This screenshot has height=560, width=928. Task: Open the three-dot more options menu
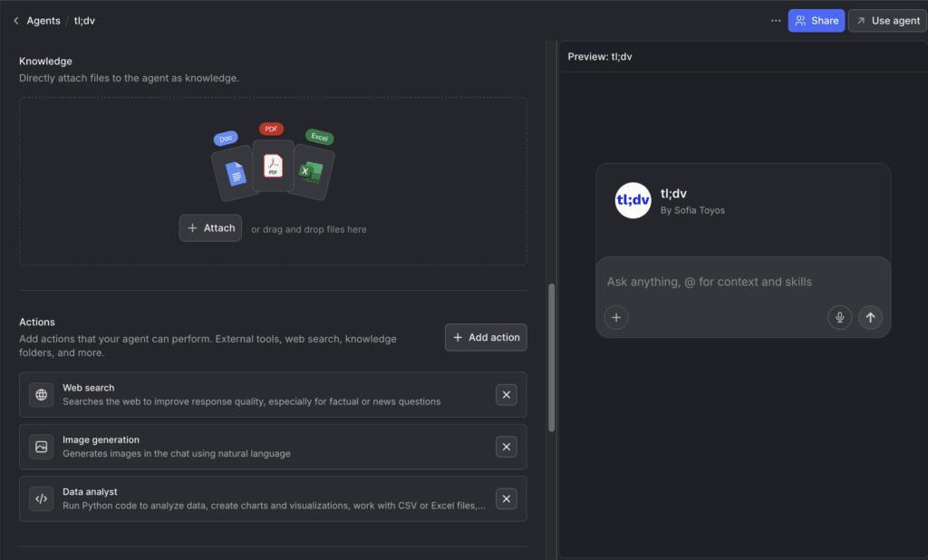click(x=776, y=21)
